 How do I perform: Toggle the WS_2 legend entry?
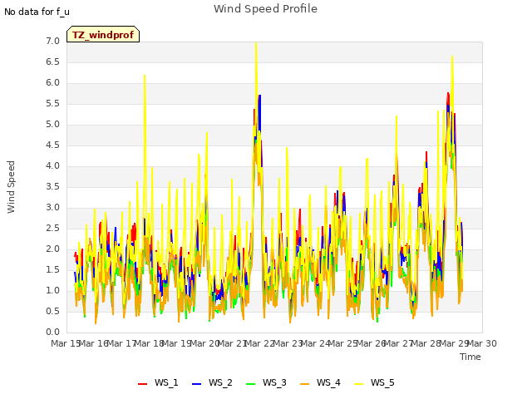click(212, 382)
